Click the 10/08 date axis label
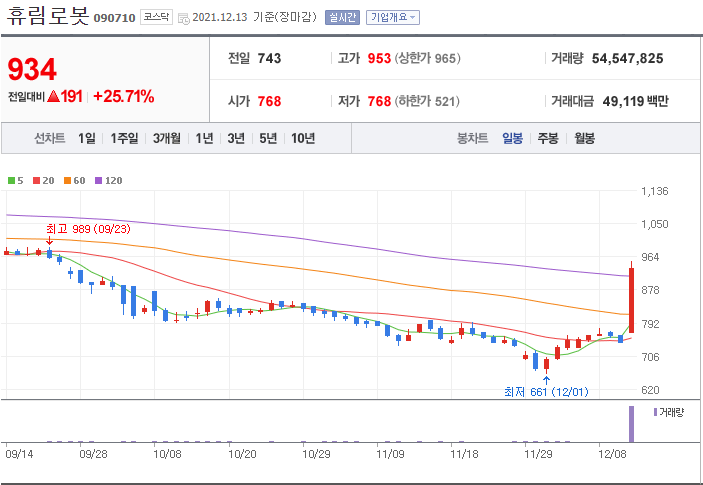 point(167,454)
